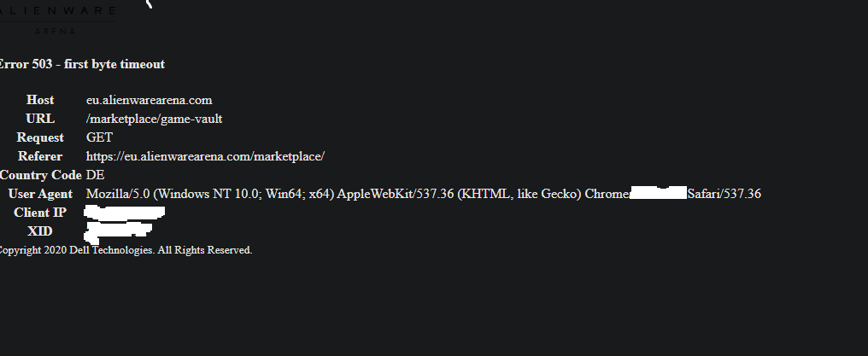This screenshot has width=868, height=356.
Task: Click the Country Code label
Action: 40,175
